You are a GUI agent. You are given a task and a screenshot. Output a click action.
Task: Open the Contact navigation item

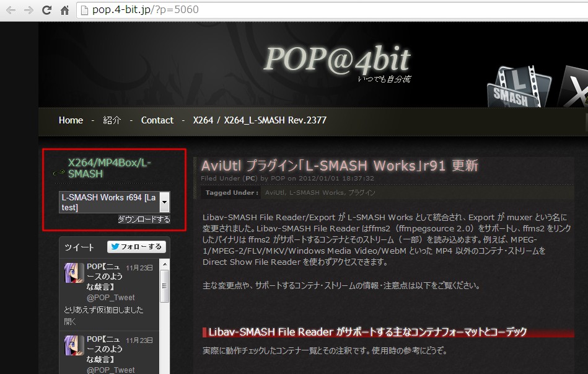[x=157, y=120]
